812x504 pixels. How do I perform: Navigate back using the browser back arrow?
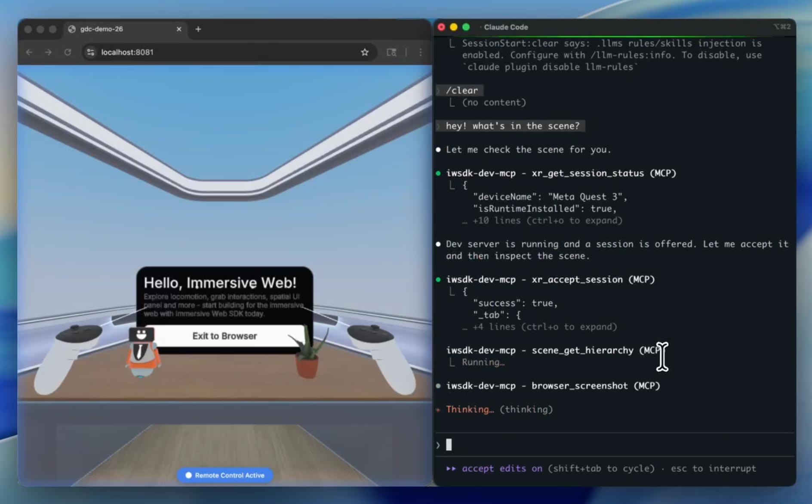point(29,52)
